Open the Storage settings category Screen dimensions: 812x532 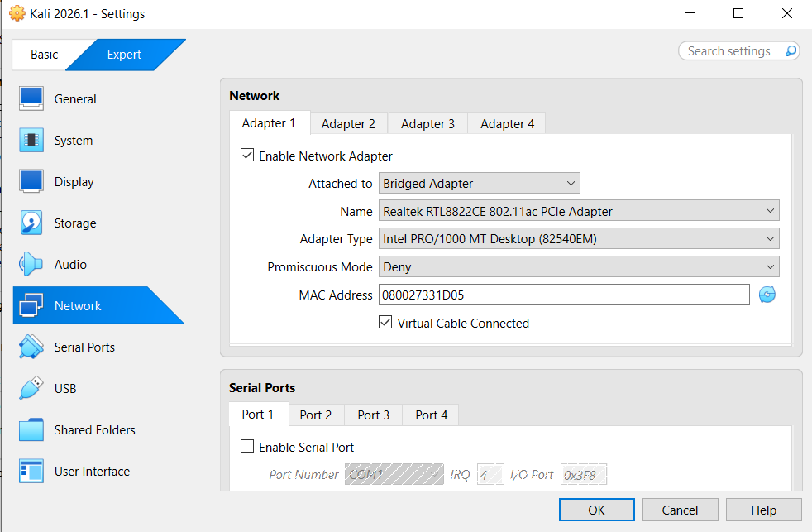click(x=75, y=223)
